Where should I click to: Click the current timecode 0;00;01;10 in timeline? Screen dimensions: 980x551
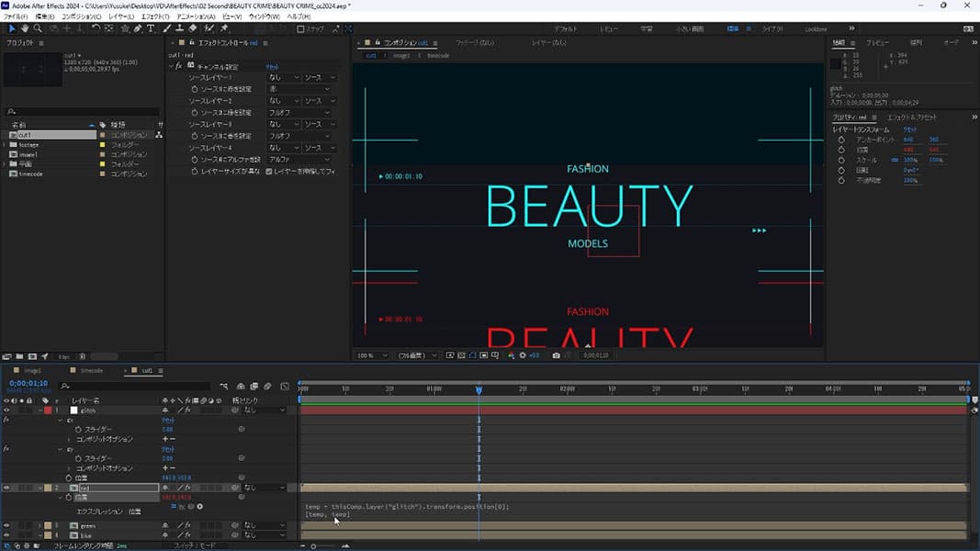click(28, 382)
